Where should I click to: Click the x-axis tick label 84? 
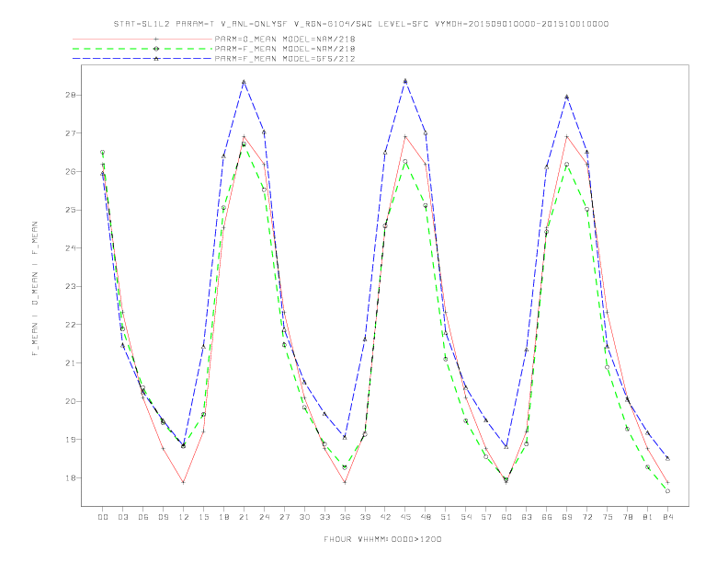click(x=667, y=517)
